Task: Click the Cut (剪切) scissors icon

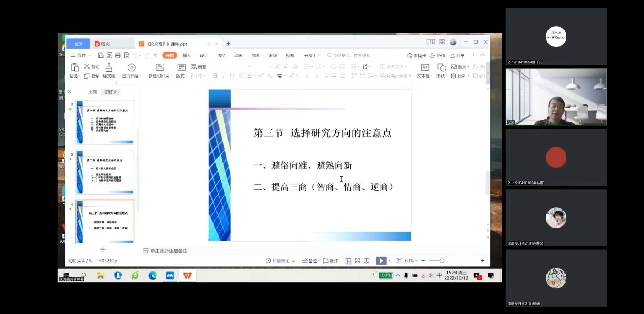Action: (87, 67)
